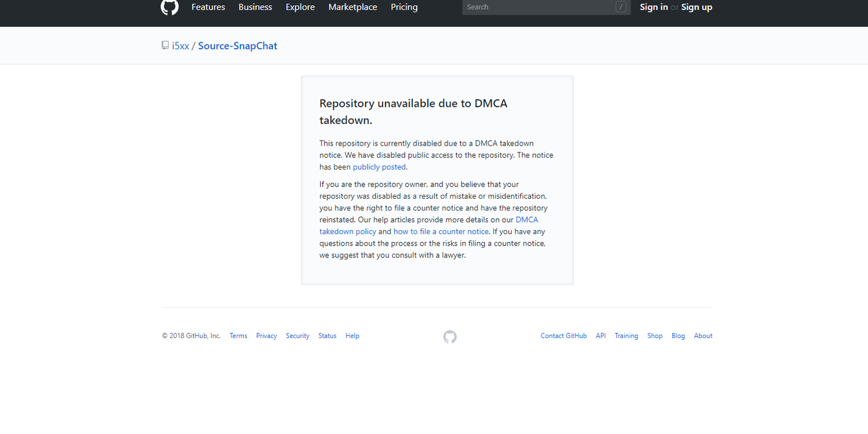
Task: Click the gray GitHub mark in the footer
Action: [450, 337]
